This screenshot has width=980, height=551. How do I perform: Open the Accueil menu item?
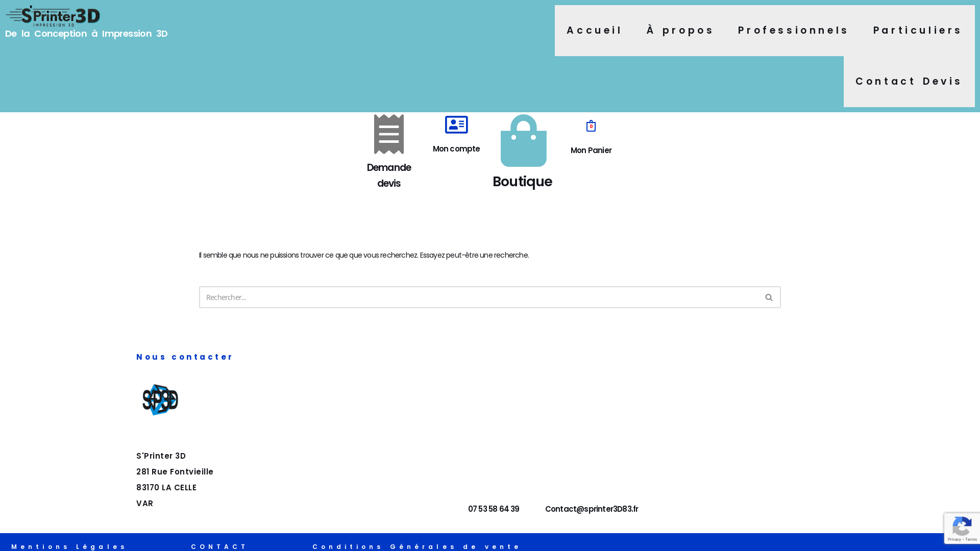594,31
